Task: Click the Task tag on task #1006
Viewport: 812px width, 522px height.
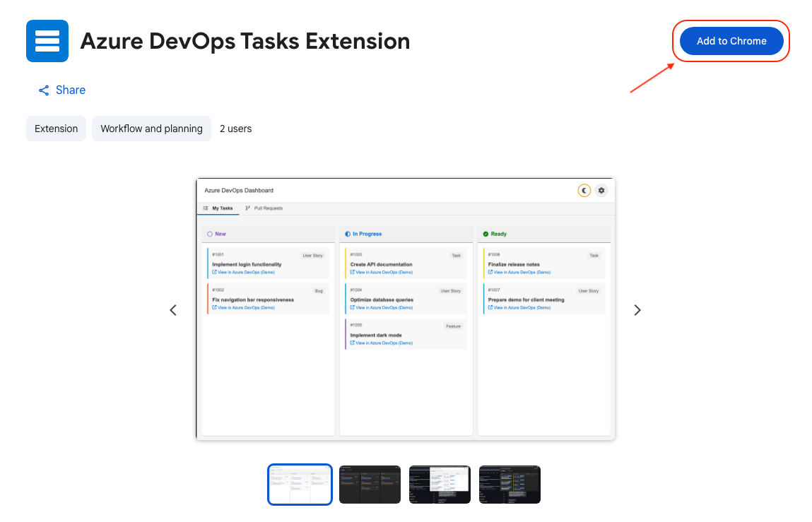Action: click(594, 255)
